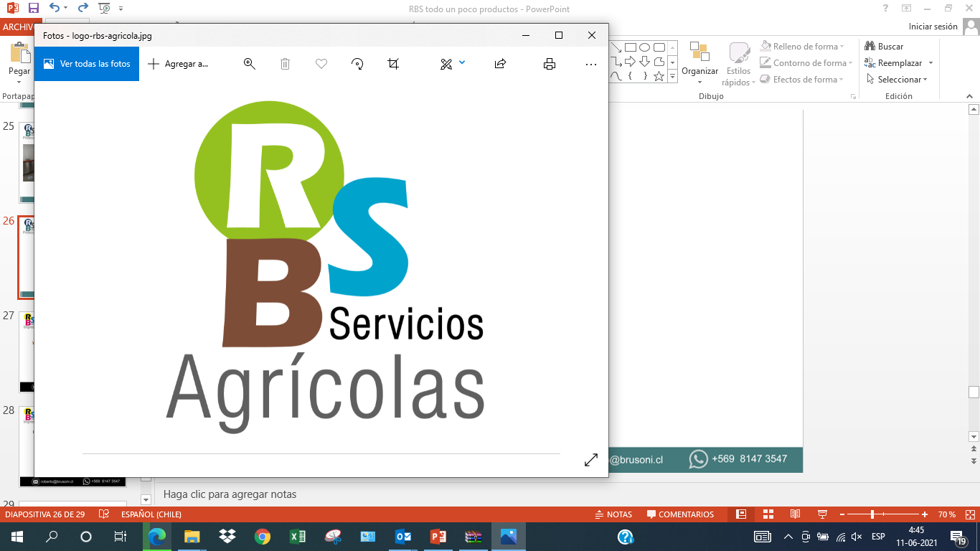Share the photo from Fotos toolbar
Image resolution: width=980 pixels, height=551 pixels.
coord(500,64)
